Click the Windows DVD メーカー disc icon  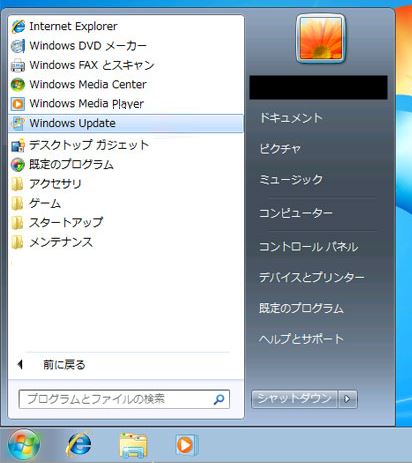click(x=18, y=46)
